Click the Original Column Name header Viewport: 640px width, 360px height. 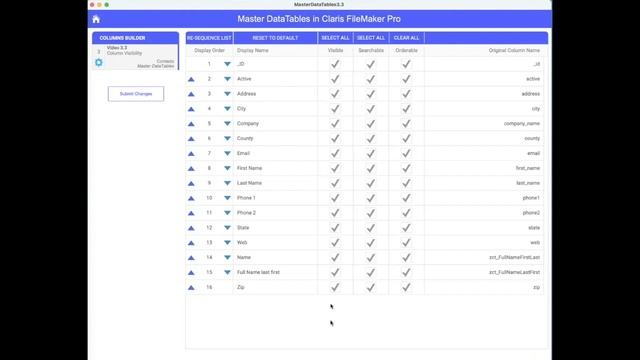(x=514, y=51)
